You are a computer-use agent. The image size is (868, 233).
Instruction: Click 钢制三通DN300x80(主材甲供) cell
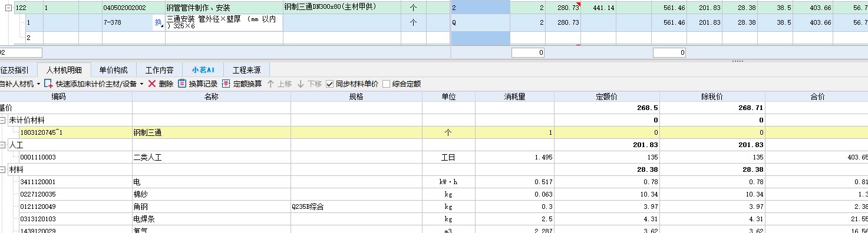tap(342, 8)
